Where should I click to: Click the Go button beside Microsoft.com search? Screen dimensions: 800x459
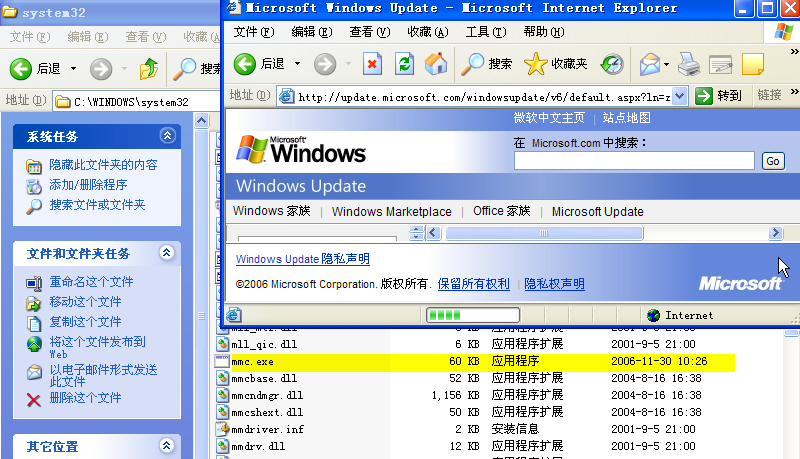[773, 161]
